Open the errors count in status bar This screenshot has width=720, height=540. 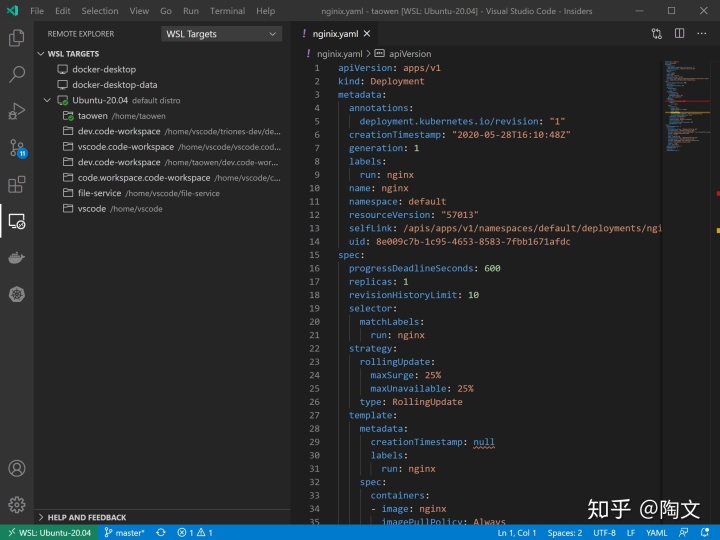point(185,533)
